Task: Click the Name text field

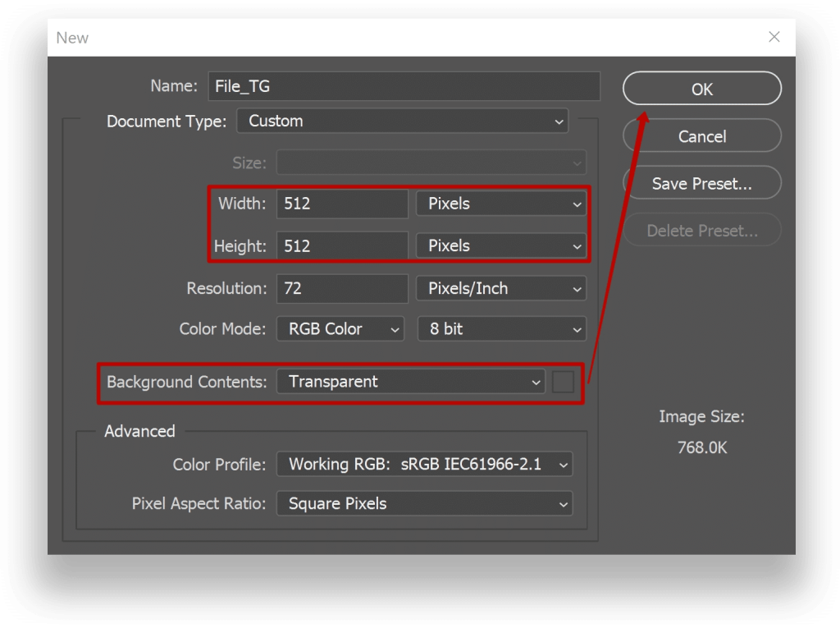Action: click(402, 86)
